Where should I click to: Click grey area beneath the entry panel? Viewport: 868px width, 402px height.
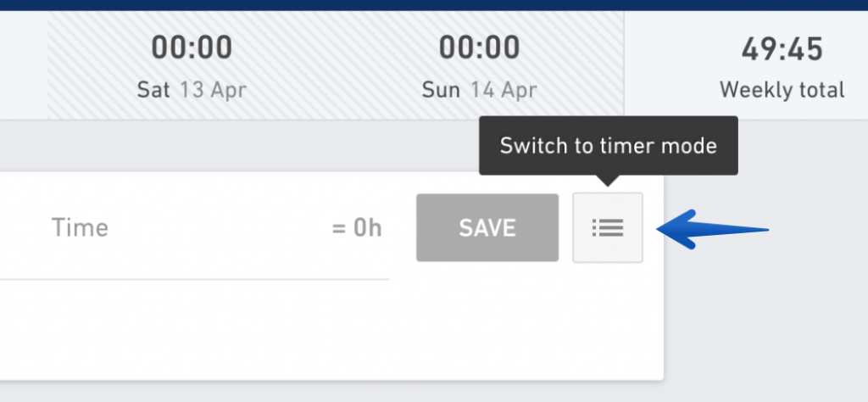click(x=332, y=392)
